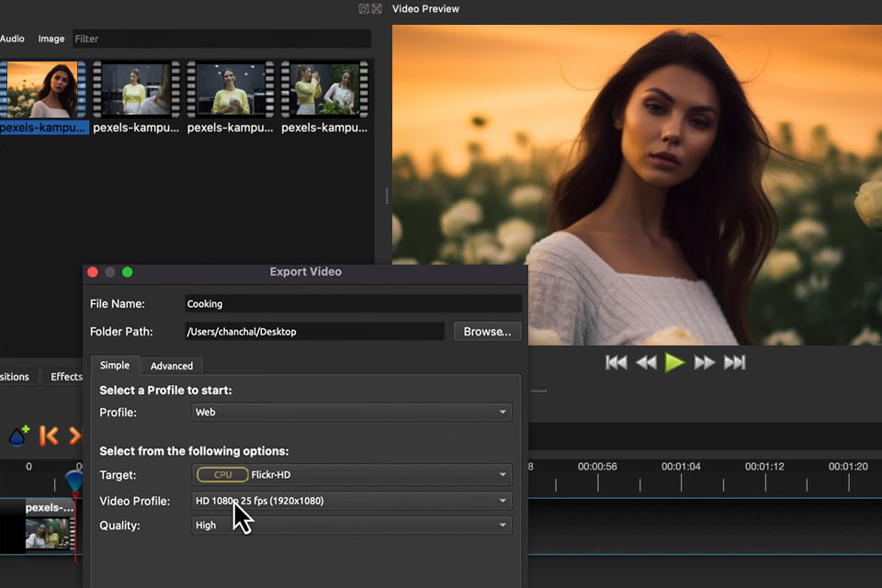Open the Video Profile dropdown HD 1080p

[352, 501]
